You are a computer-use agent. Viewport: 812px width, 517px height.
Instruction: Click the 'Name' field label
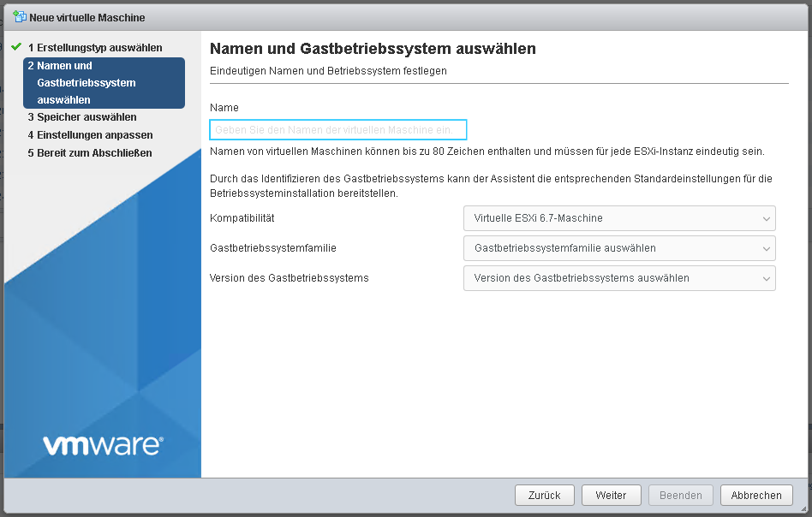224,108
